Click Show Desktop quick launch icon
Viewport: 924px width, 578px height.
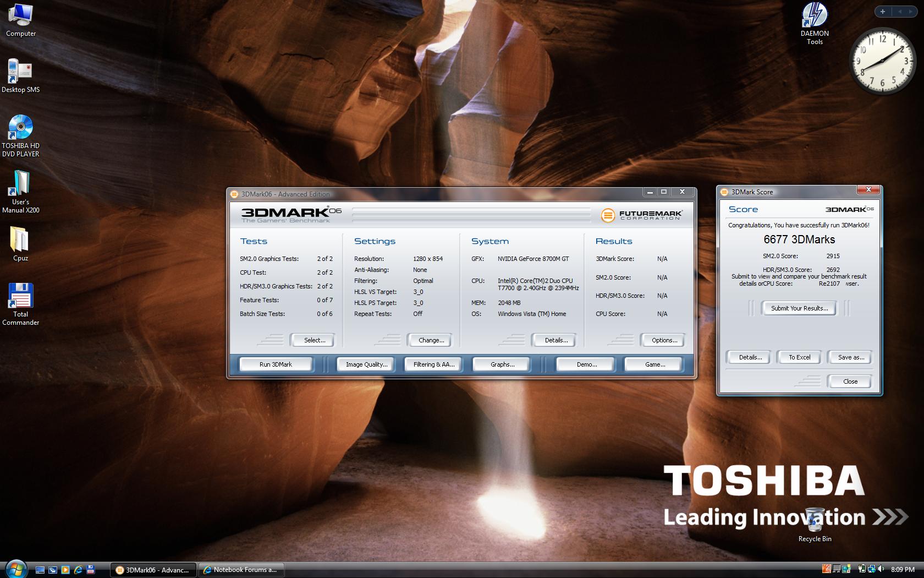click(x=40, y=570)
